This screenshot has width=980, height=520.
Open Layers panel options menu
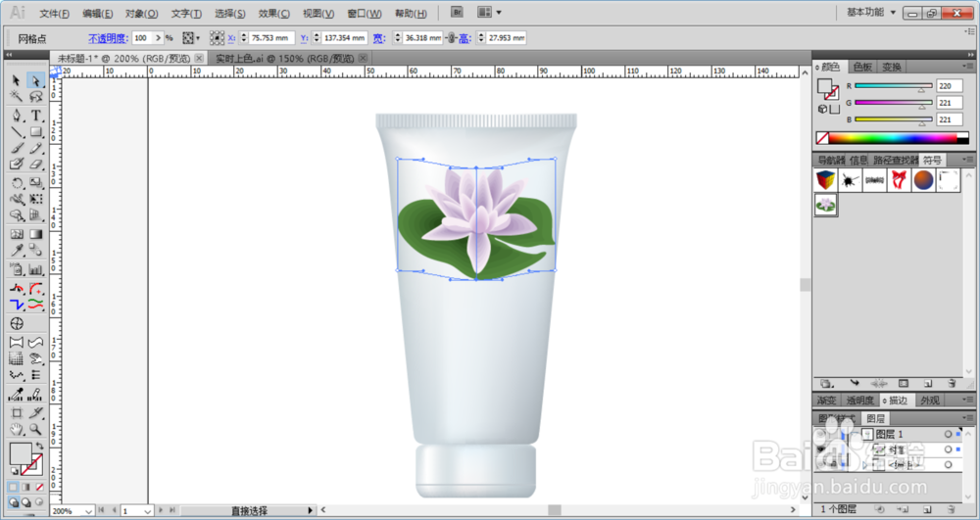(x=966, y=418)
